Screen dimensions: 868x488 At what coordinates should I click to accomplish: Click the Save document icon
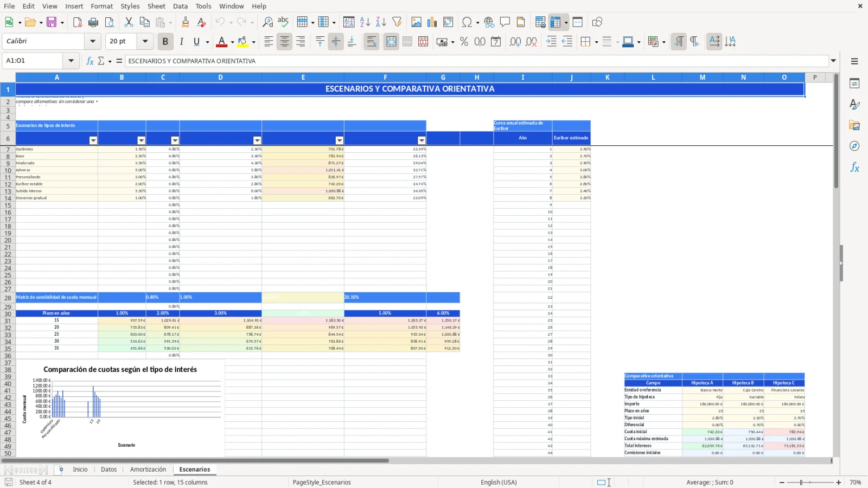(52, 22)
